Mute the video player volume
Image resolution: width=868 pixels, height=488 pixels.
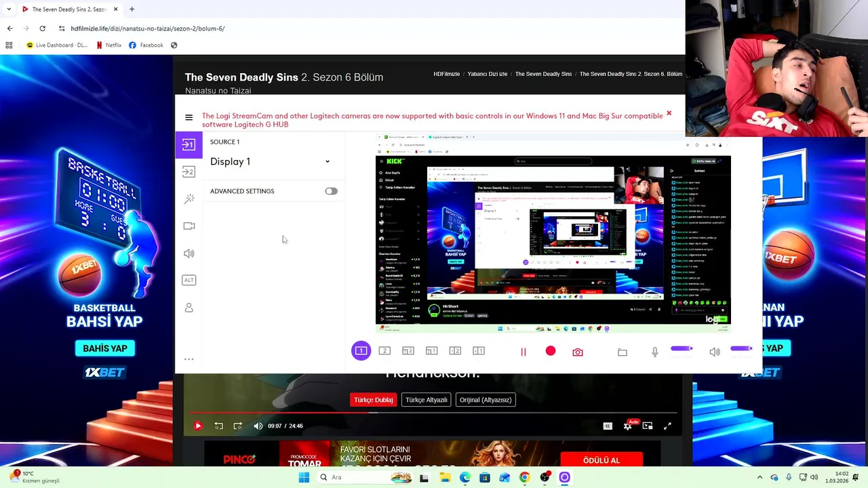258,426
